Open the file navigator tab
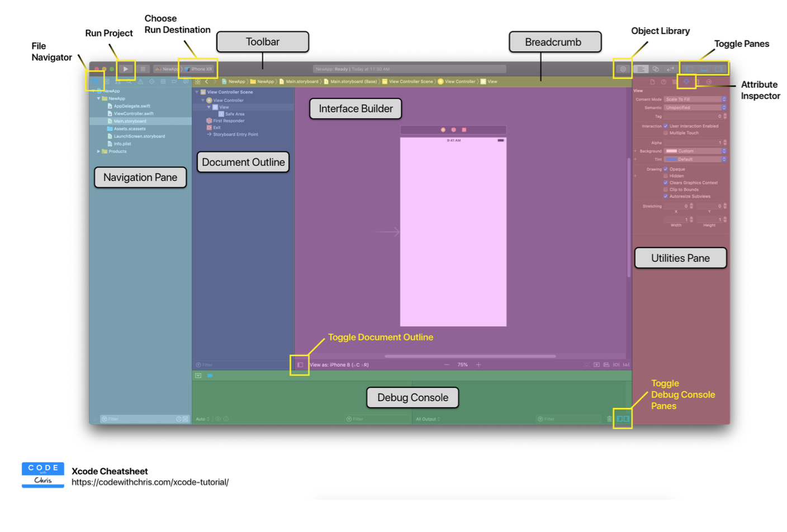Image resolution: width=787 pixels, height=532 pixels. click(95, 81)
